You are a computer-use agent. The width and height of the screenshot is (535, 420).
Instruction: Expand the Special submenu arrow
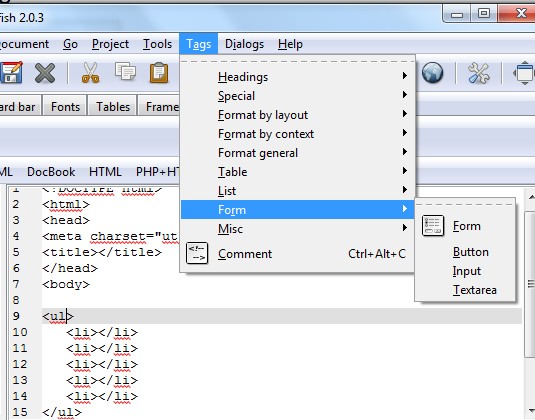pos(405,95)
